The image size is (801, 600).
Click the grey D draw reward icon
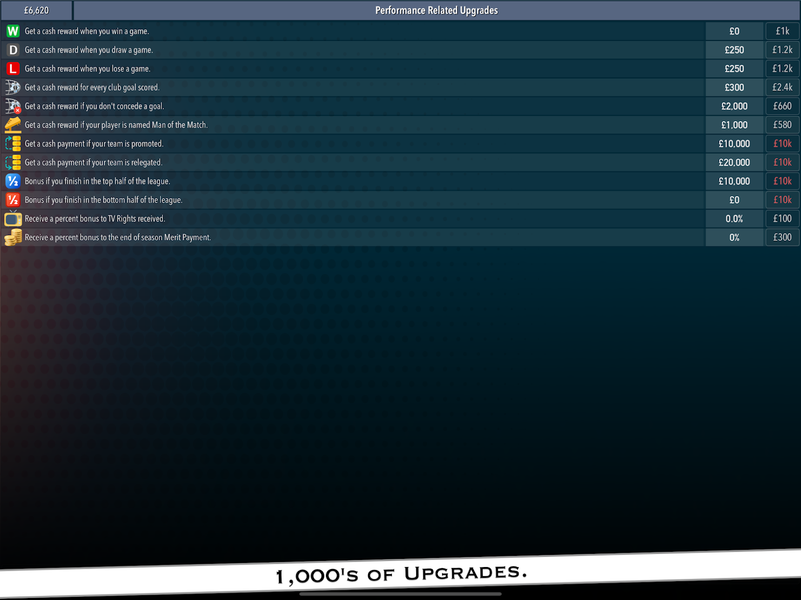13,50
